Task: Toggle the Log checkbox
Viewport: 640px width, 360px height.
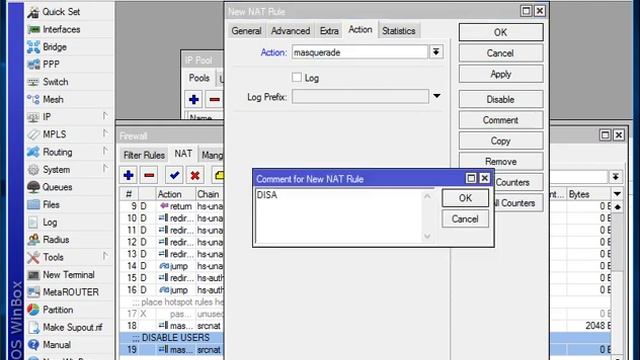Action: [297, 78]
